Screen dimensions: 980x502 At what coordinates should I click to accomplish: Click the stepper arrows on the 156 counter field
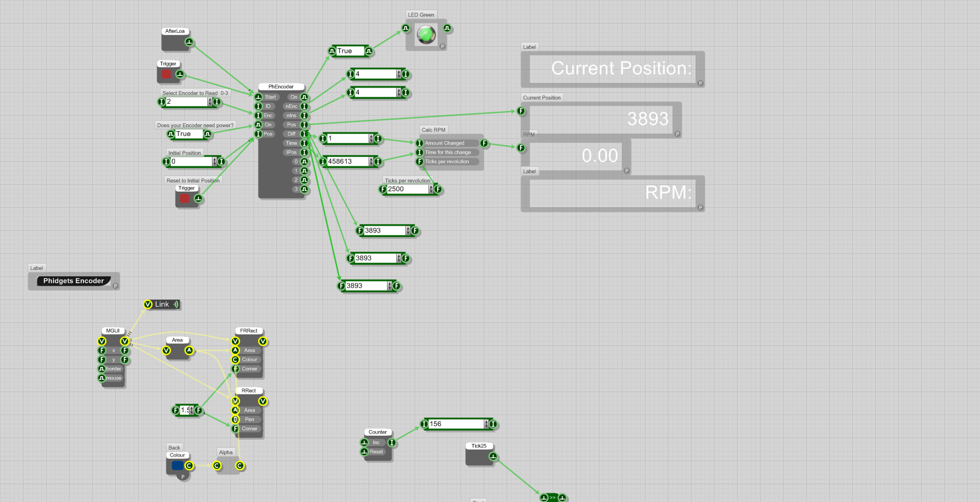[486, 424]
